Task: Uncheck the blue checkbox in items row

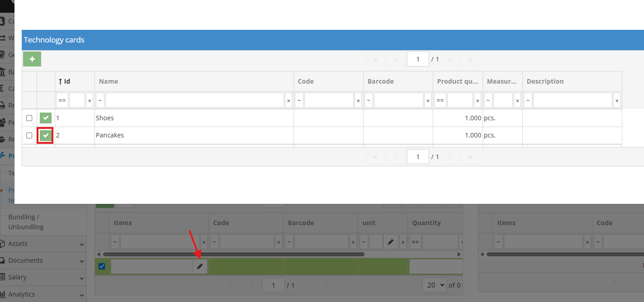Action: point(102,267)
